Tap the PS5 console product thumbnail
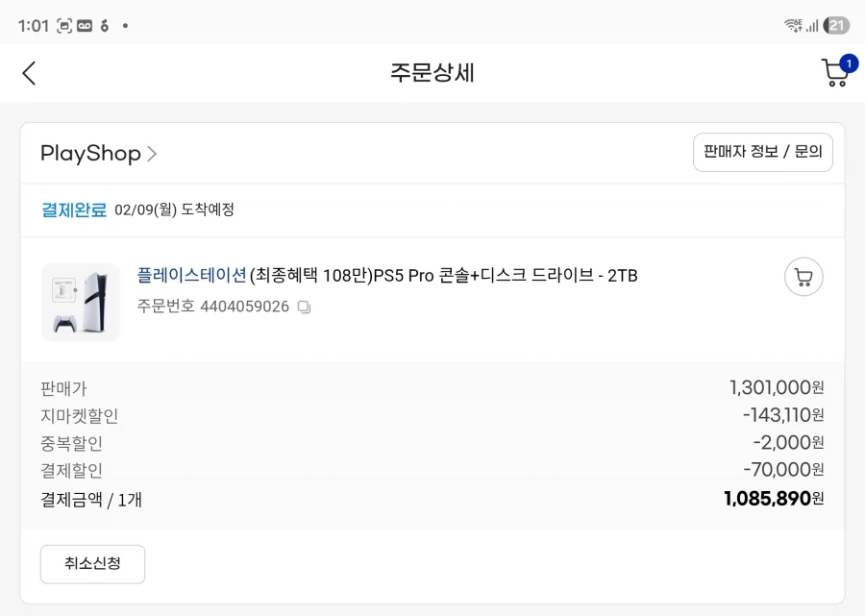Viewport: 865px width, 616px height. click(80, 302)
